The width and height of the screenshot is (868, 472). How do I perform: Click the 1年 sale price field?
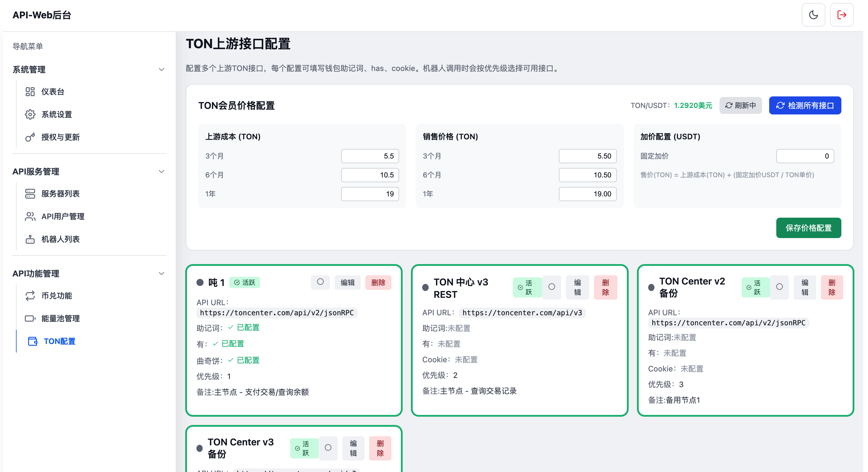[x=588, y=194]
